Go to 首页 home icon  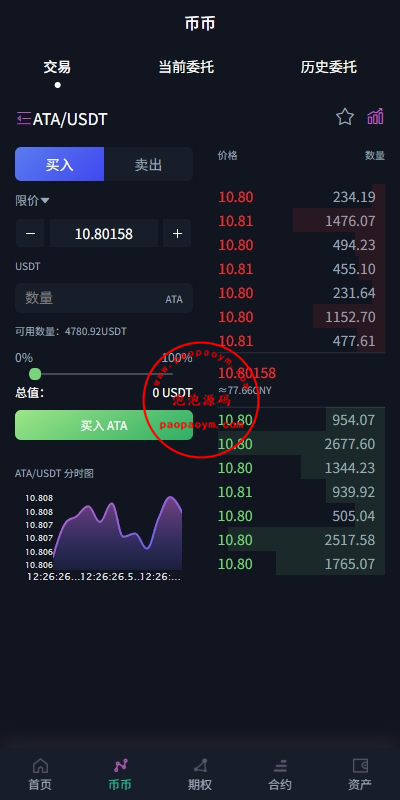(x=40, y=766)
